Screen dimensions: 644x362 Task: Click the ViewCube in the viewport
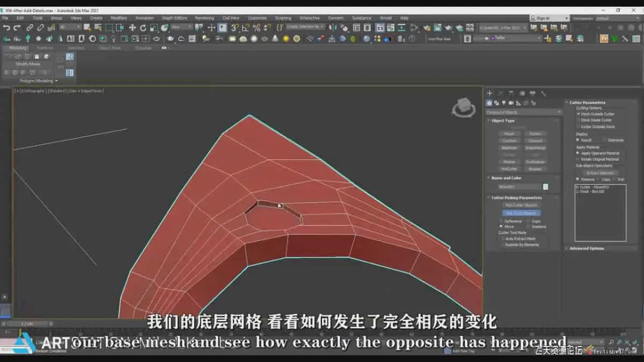(x=463, y=107)
